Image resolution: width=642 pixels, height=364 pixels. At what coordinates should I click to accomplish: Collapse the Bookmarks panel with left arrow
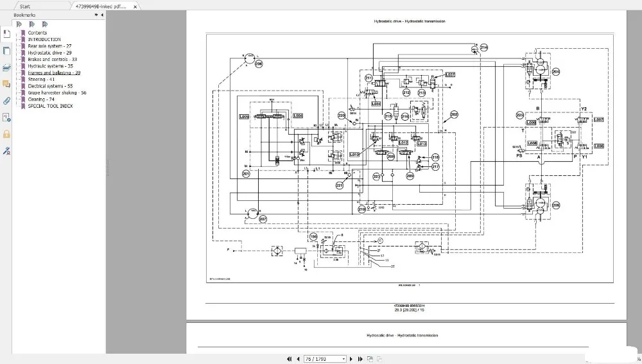coord(102,15)
